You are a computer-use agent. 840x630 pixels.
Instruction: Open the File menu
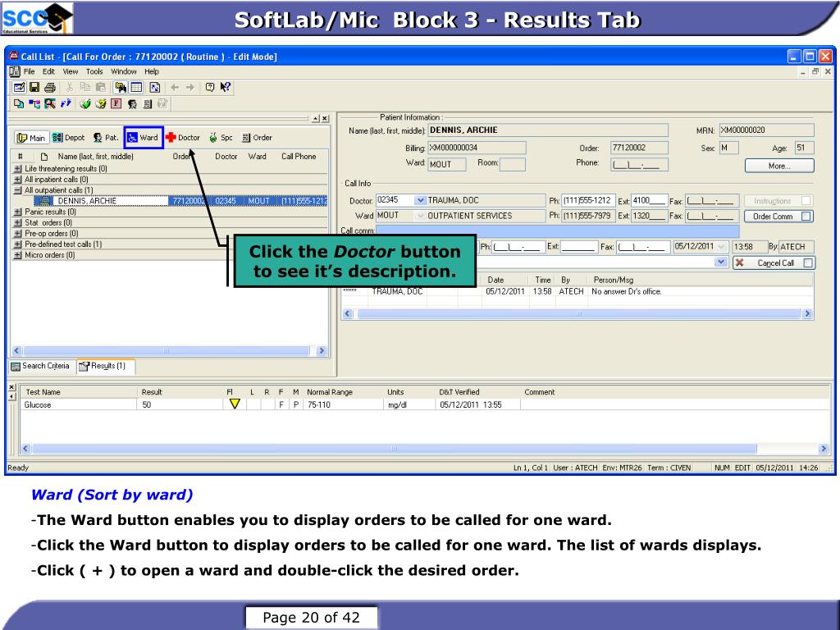click(x=29, y=71)
